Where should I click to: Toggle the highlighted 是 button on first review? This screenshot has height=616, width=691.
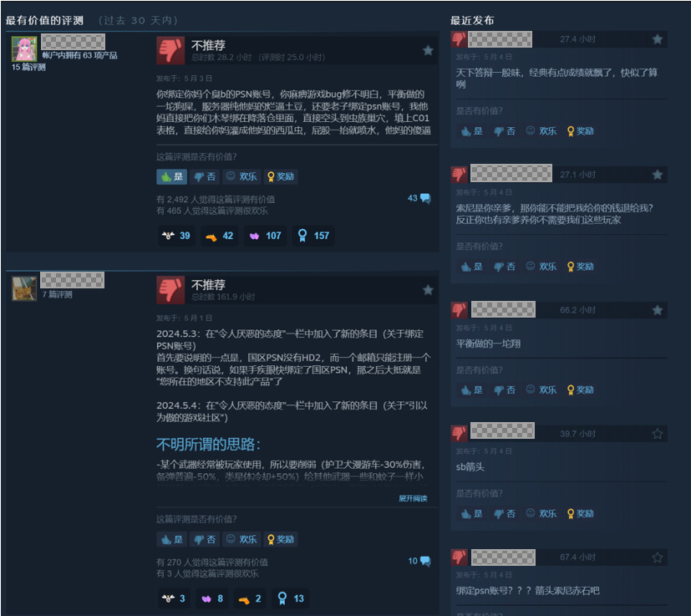pos(172,176)
